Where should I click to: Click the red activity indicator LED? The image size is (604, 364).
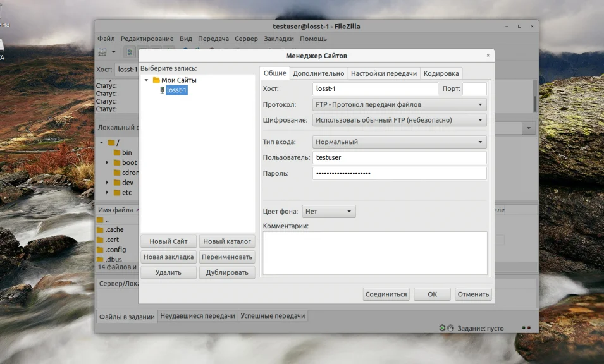pyautogui.click(x=529, y=328)
